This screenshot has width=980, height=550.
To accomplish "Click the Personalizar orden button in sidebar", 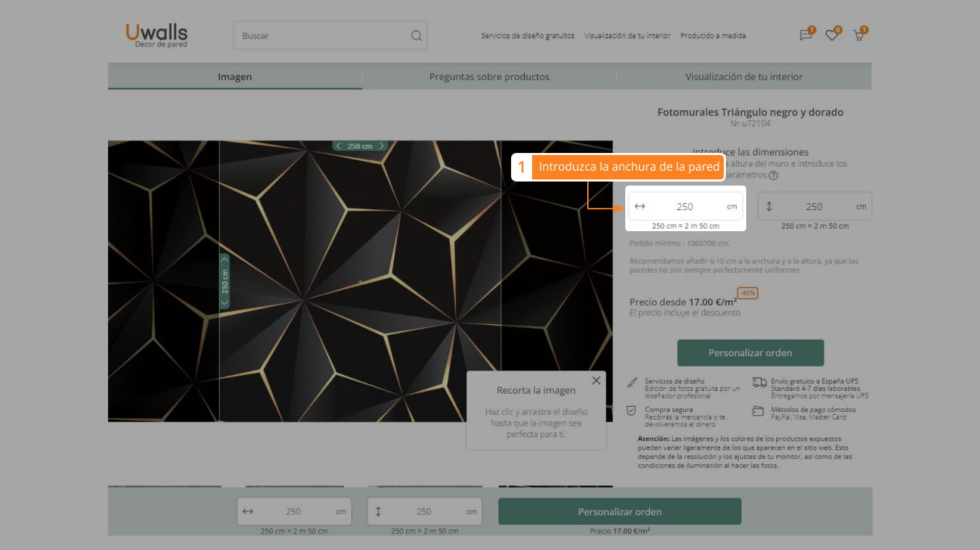I will click(750, 353).
